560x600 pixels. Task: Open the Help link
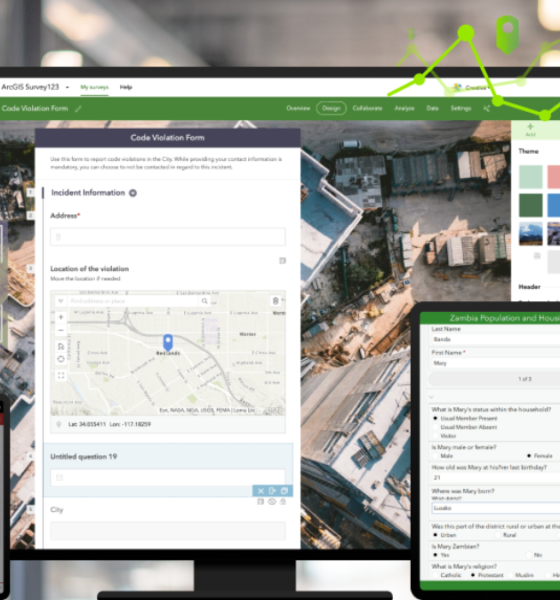pos(126,87)
